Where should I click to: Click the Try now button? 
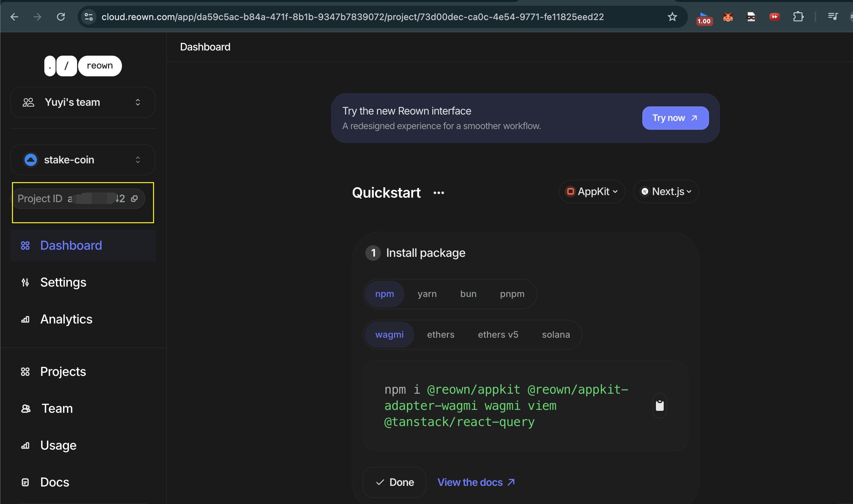coord(675,118)
